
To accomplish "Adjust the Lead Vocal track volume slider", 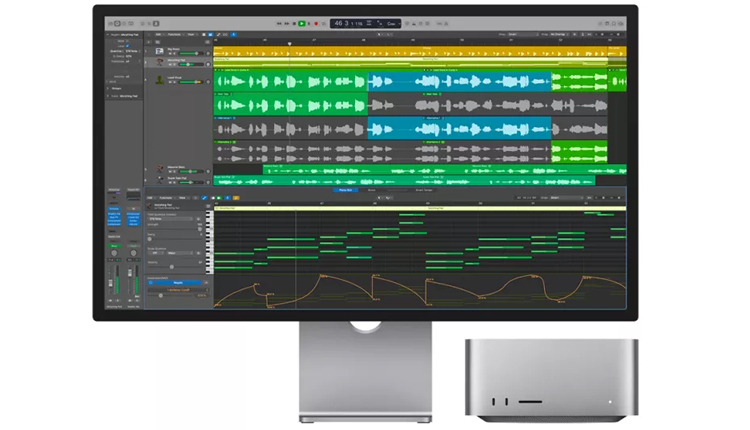I will click(x=189, y=83).
